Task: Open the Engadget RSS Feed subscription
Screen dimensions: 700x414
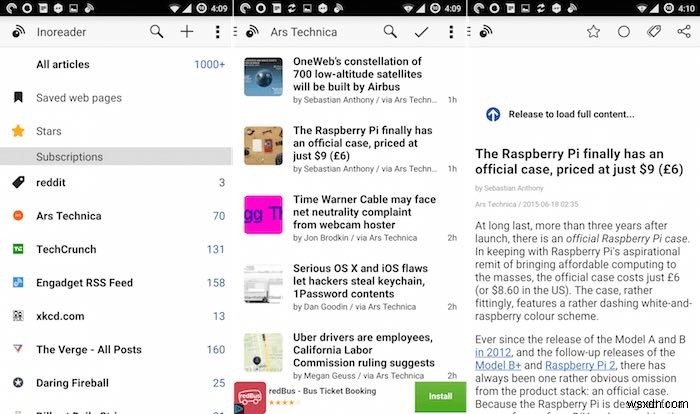Action: [x=116, y=283]
